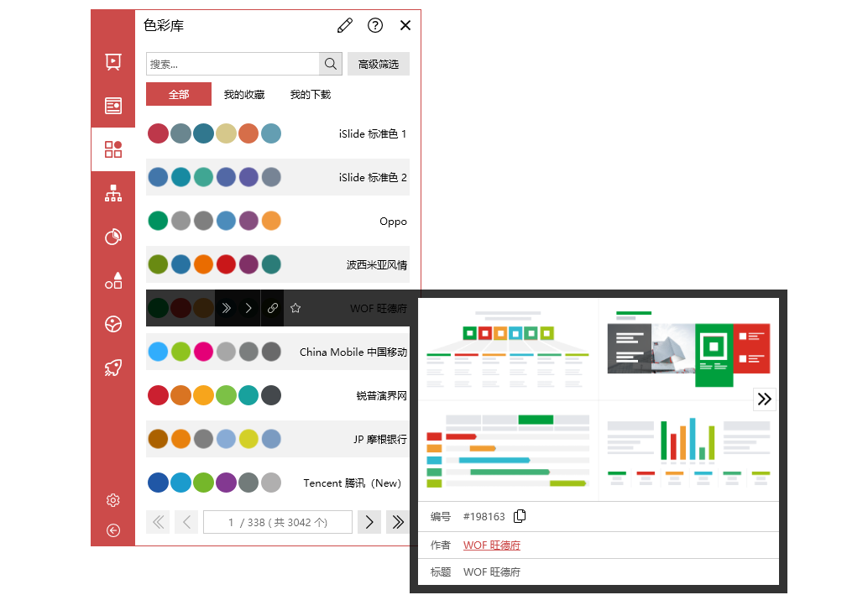Click link icon on WOF 旺德府 row
Image resolution: width=868 pixels, height=595 pixels.
click(x=272, y=308)
